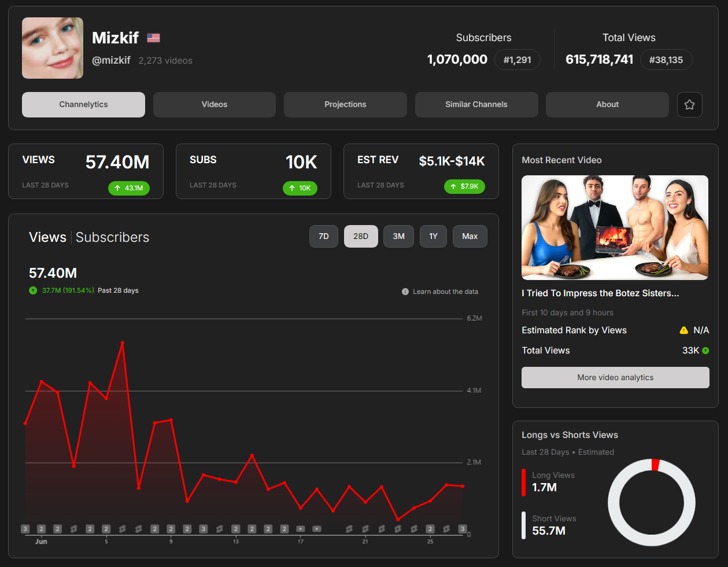Select the 3M time range

(x=398, y=237)
